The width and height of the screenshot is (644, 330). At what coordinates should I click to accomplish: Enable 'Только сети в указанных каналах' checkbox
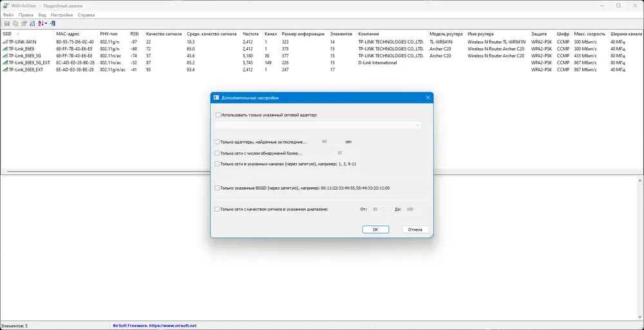click(x=217, y=164)
